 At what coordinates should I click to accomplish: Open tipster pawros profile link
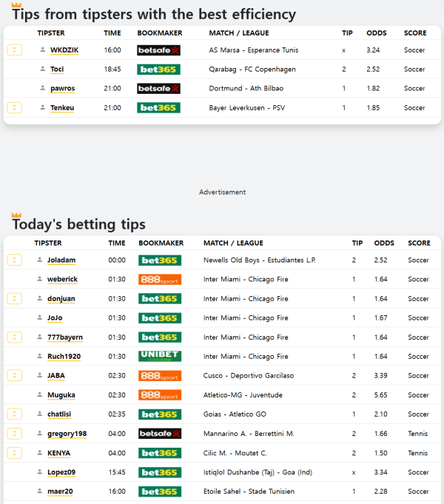click(62, 88)
